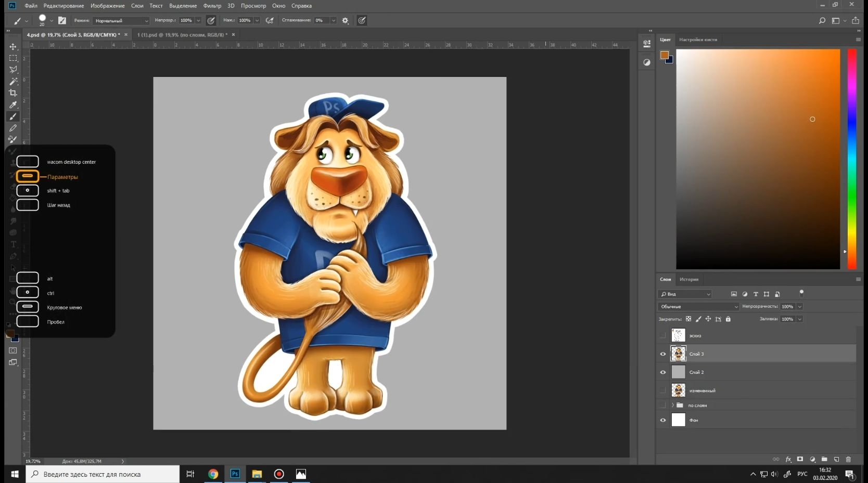Show the измененный layer
The image size is (868, 483).
click(663, 390)
